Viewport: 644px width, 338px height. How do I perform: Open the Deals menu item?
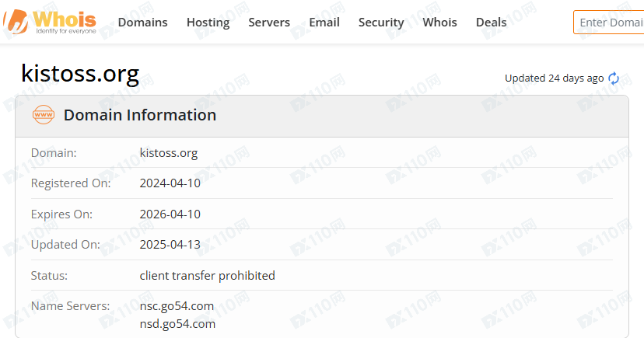pos(491,23)
